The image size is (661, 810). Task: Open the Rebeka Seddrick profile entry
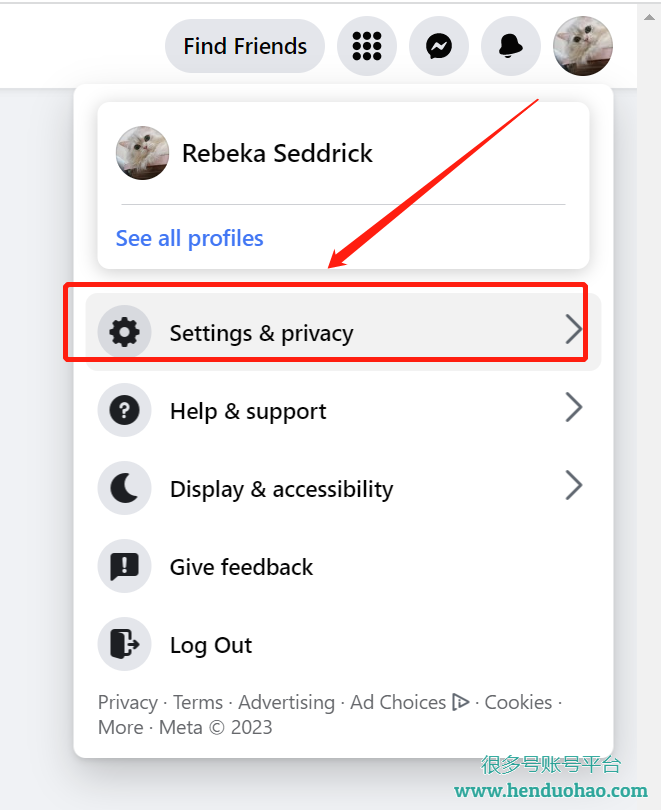point(343,153)
